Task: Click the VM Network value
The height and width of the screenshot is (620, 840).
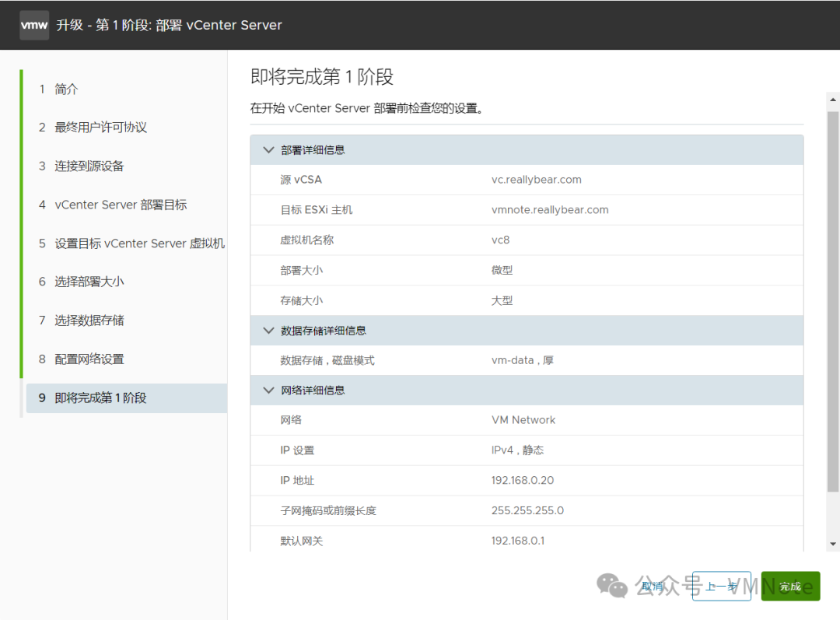Action: pos(523,420)
